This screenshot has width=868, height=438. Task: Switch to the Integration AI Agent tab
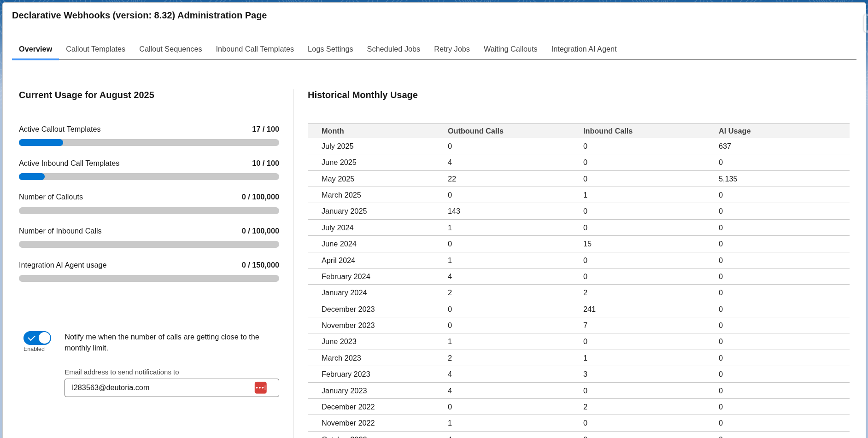click(583, 49)
